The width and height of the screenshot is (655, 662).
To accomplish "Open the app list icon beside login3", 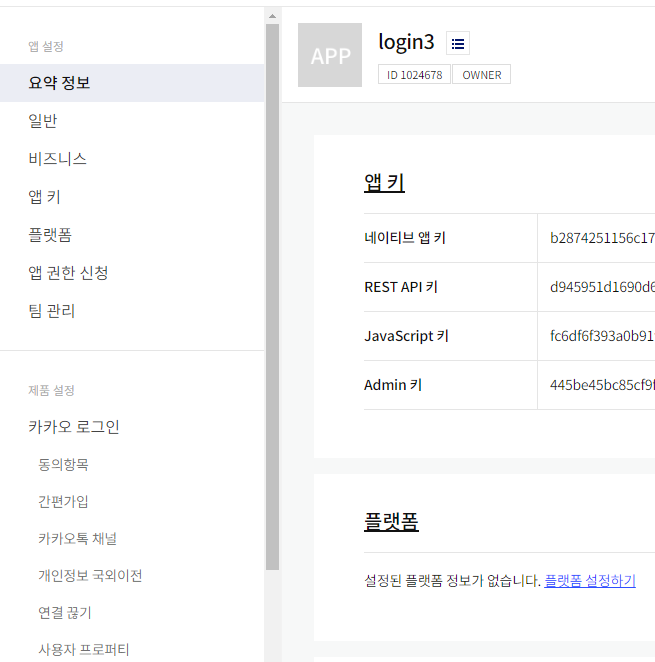I will pos(458,43).
